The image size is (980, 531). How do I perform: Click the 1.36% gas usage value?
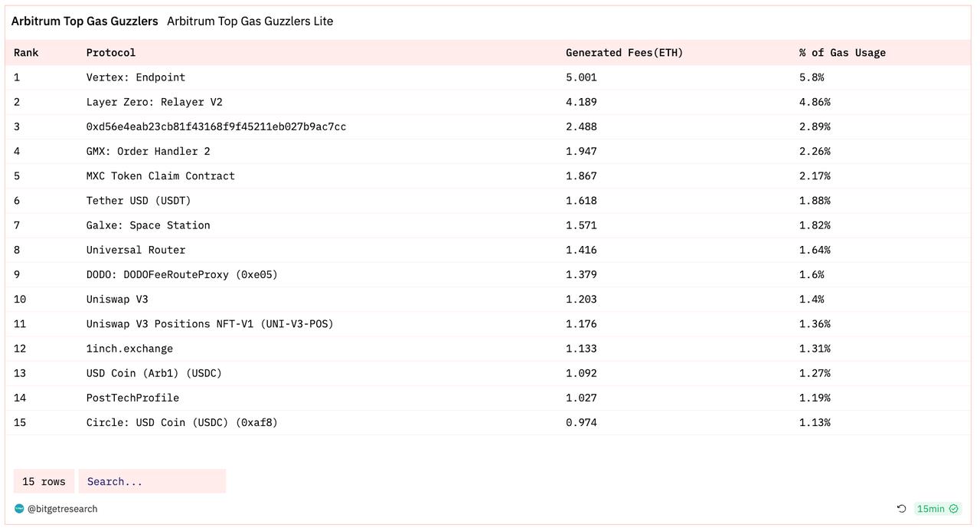815,323
